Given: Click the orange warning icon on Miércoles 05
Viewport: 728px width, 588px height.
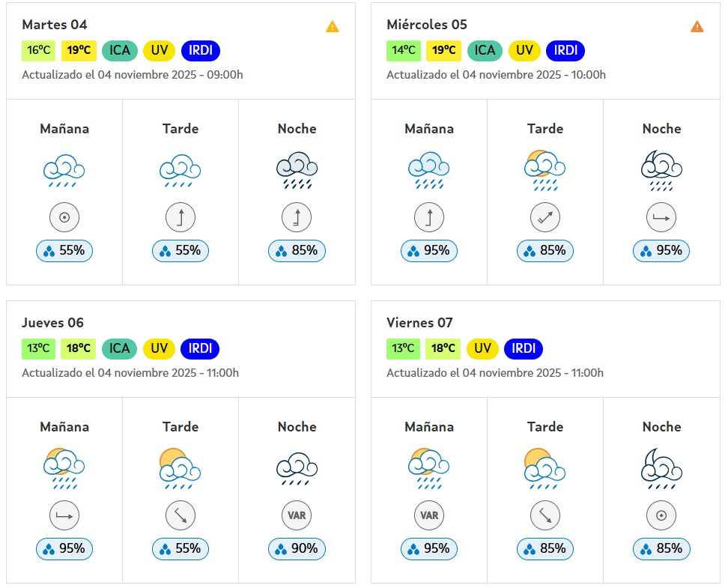Looking at the screenshot, I should [x=697, y=26].
